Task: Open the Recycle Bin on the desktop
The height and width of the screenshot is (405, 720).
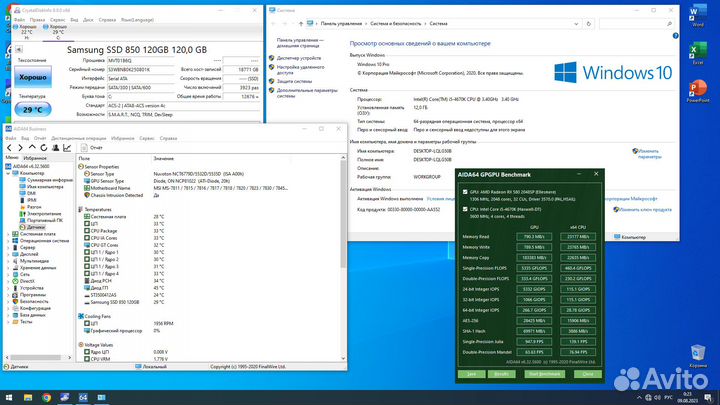Action: [x=698, y=356]
